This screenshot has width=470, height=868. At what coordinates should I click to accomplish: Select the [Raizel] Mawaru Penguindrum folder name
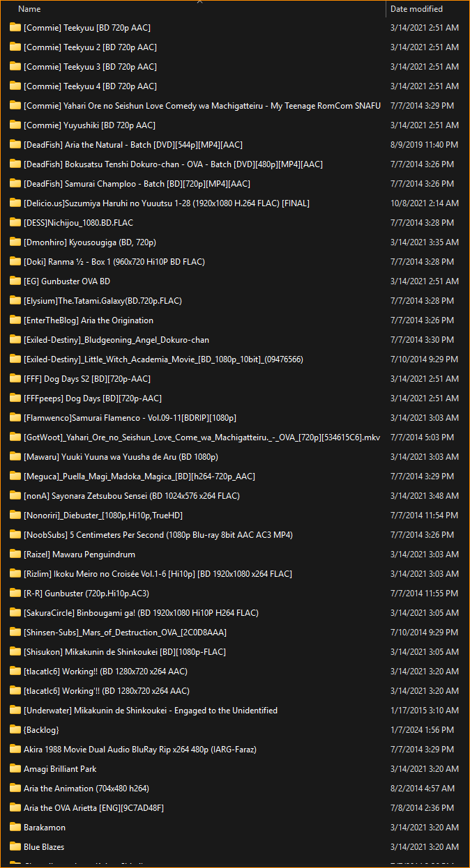79,555
